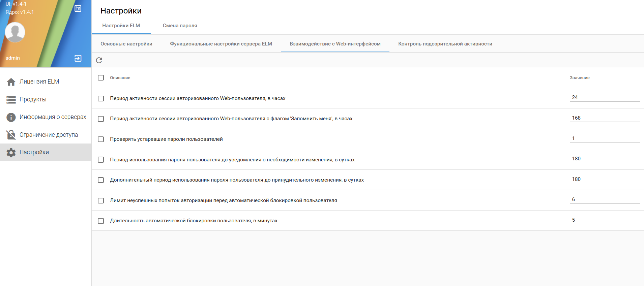Click the Ядро: v1.4.1 version label
644x286 pixels.
pos(20,12)
